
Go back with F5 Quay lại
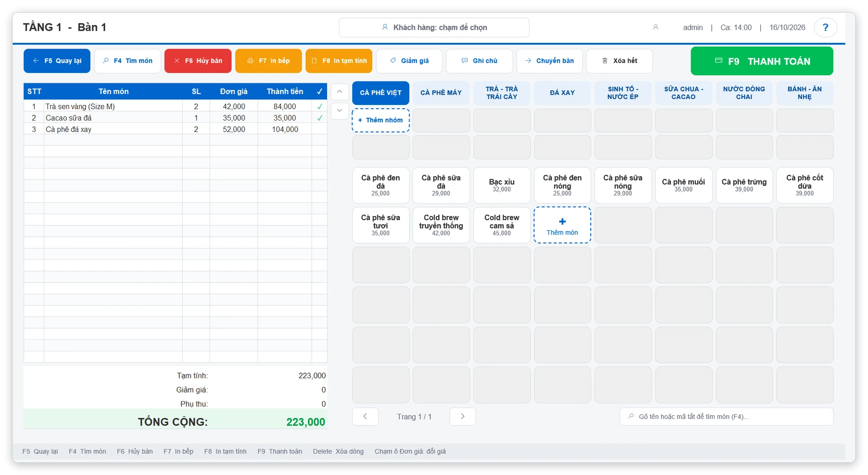[x=57, y=61]
